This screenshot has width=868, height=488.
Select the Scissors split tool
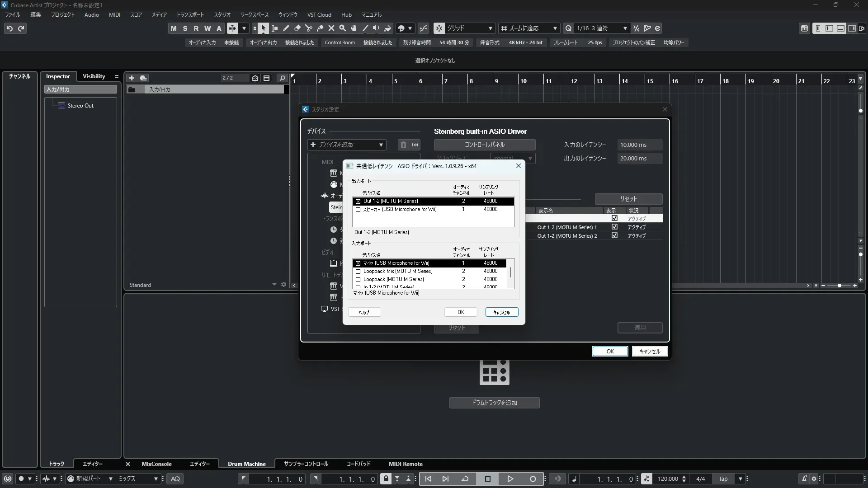(308, 28)
